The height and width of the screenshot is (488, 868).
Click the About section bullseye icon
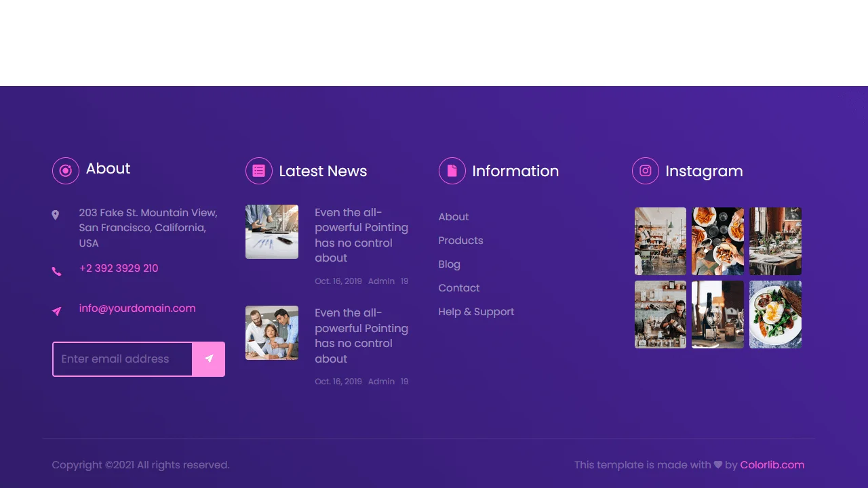coord(65,171)
